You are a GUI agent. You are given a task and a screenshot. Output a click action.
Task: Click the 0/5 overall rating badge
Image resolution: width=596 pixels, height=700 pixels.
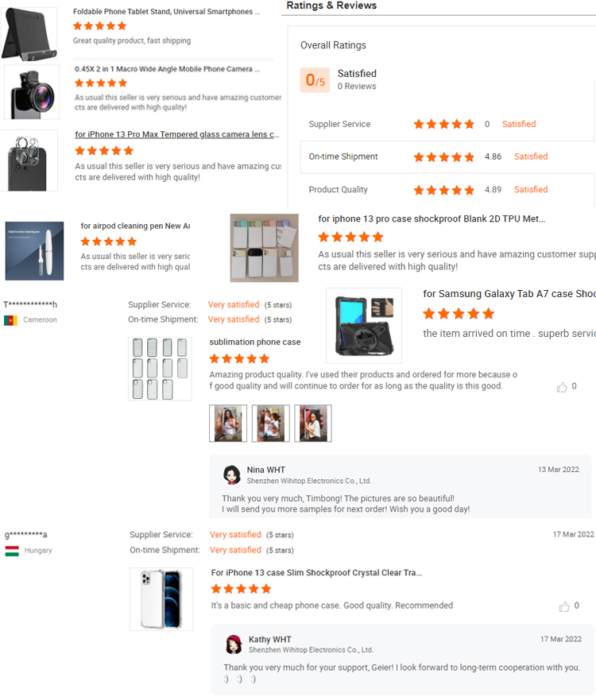pos(315,80)
